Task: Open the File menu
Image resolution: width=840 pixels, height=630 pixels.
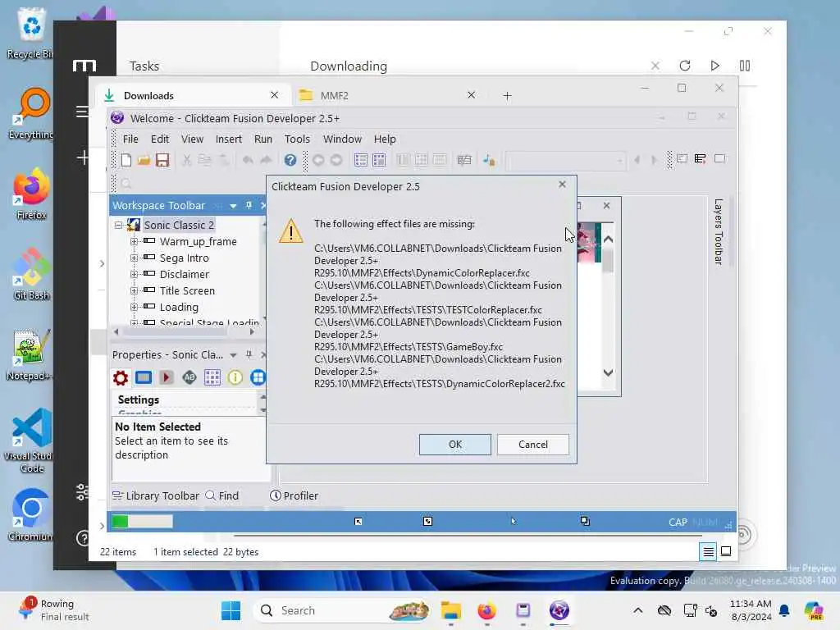Action: [130, 139]
